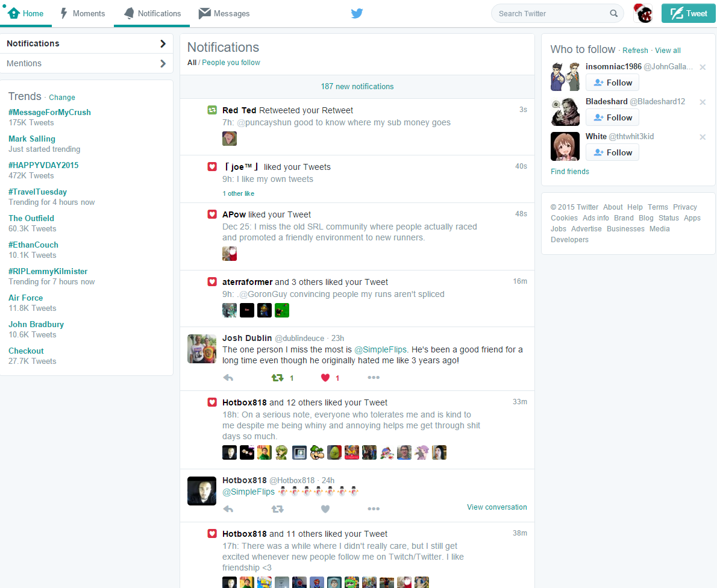
Task: Click the 1 other like link
Action: click(x=238, y=193)
